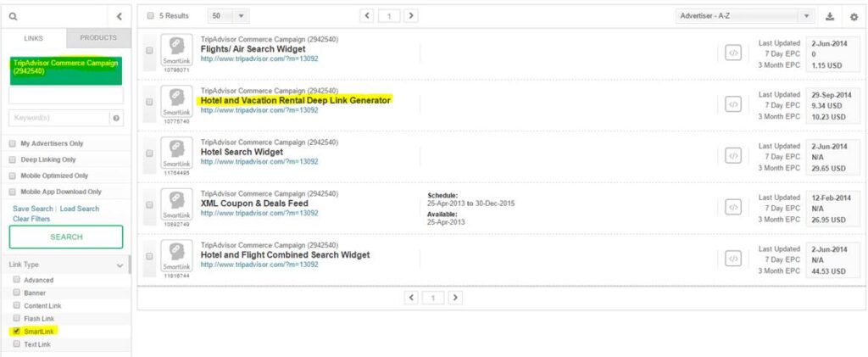
Task: Click SmartLink icon numbered 10775740
Action: (x=176, y=102)
